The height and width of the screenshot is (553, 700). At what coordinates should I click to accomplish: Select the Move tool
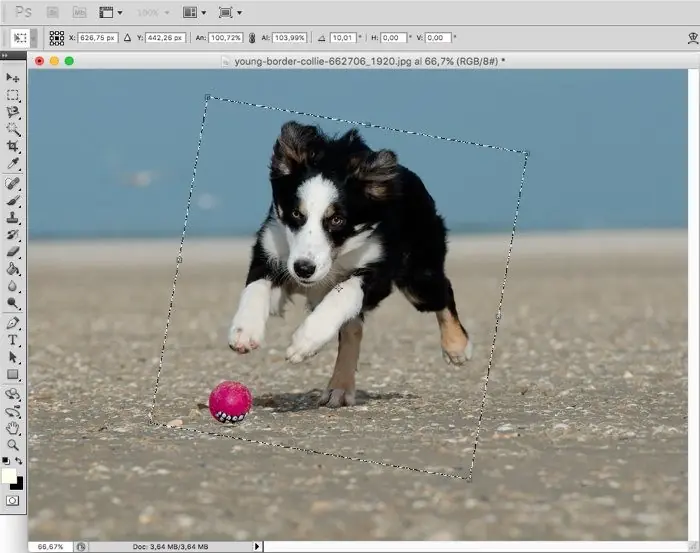coord(13,77)
